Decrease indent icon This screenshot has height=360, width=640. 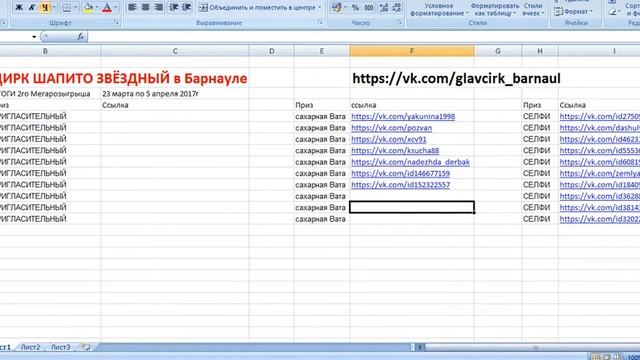click(x=173, y=7)
